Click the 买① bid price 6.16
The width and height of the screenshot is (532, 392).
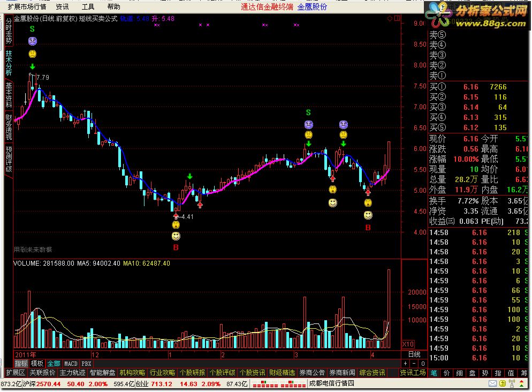(x=471, y=87)
